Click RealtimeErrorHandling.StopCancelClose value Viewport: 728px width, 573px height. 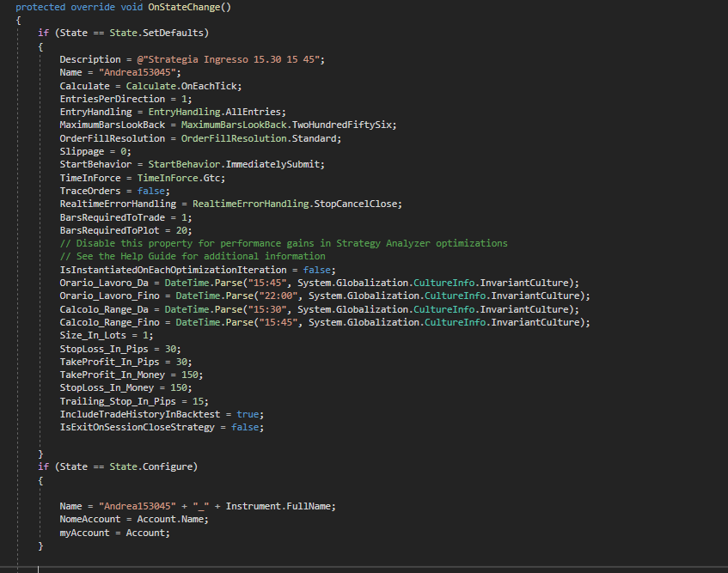click(294, 204)
